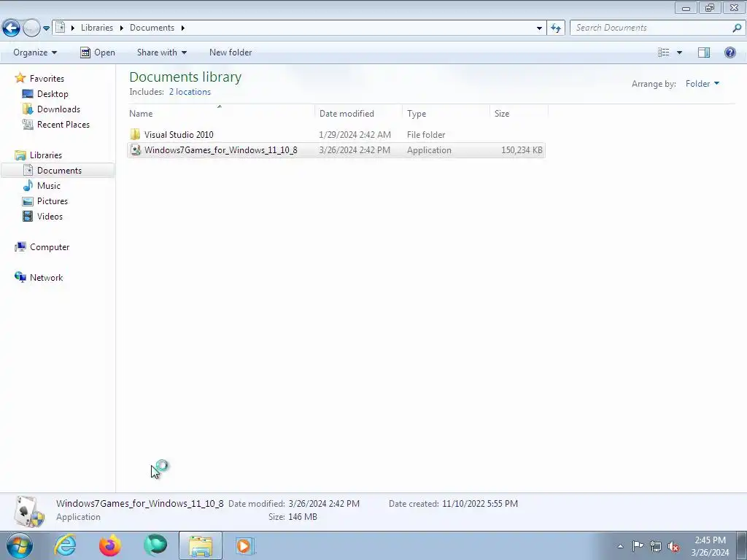Click the search magnifier icon

point(737,28)
